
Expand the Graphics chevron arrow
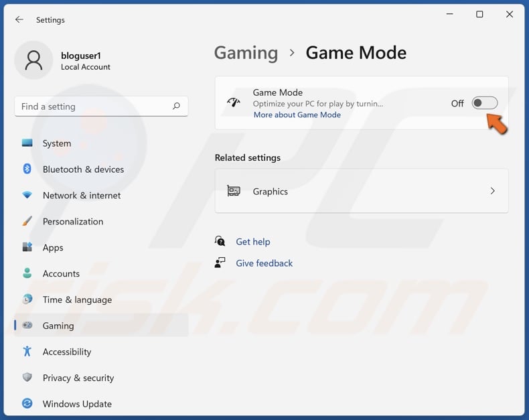[493, 191]
